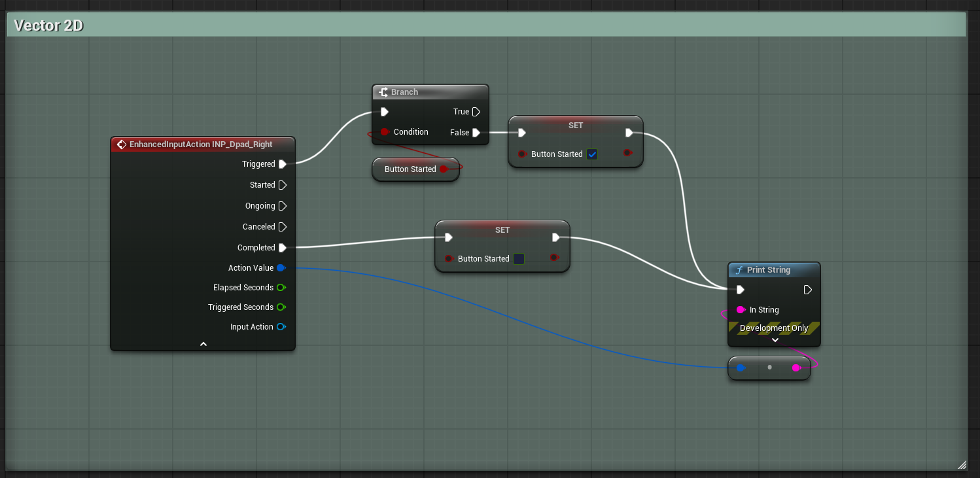Screen dimensions: 980x478
Task: Click the blue Action Value pin
Action: (x=281, y=268)
